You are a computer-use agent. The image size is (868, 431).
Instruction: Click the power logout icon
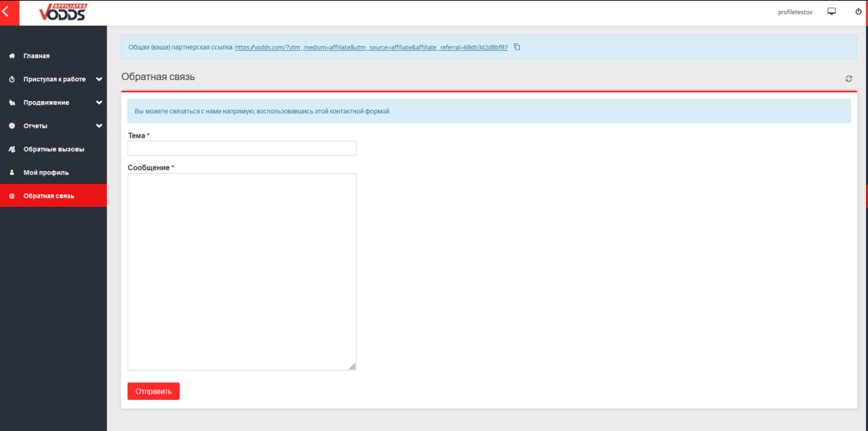coord(858,12)
